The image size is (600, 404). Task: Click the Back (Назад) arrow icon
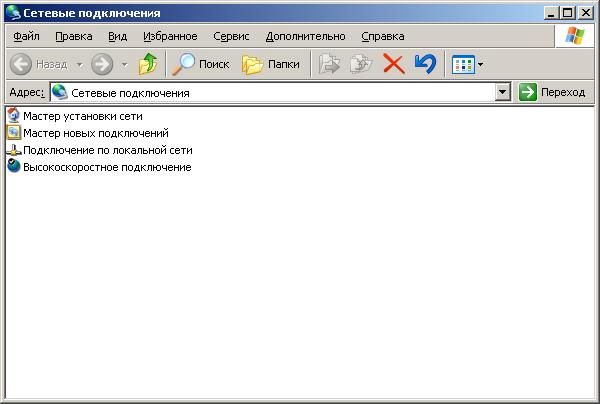tap(21, 64)
